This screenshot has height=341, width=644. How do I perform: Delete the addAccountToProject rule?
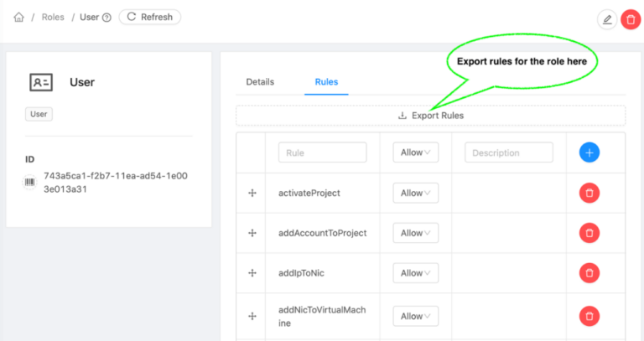pyautogui.click(x=589, y=233)
